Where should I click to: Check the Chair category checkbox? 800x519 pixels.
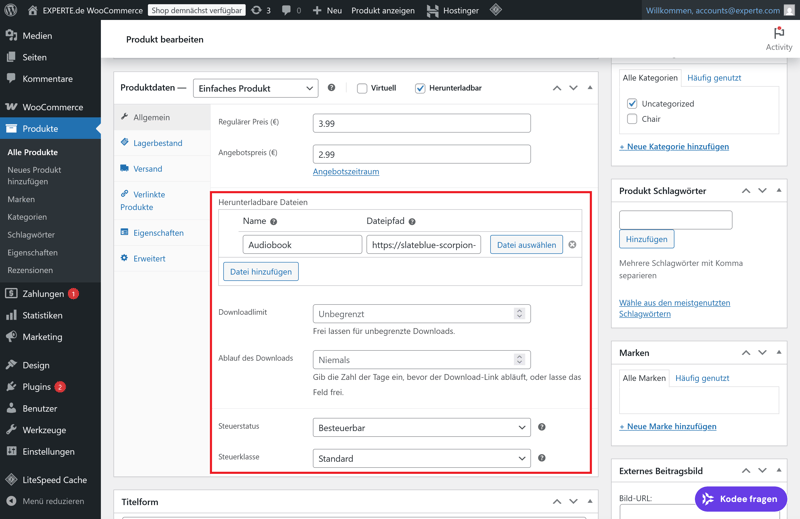[x=632, y=119]
